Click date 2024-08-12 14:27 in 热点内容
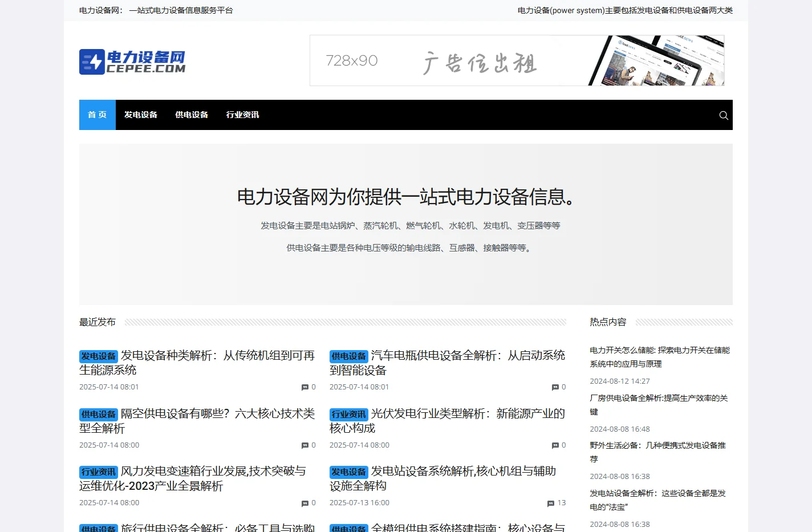Screen dimensions: 812x532 coord(620,381)
